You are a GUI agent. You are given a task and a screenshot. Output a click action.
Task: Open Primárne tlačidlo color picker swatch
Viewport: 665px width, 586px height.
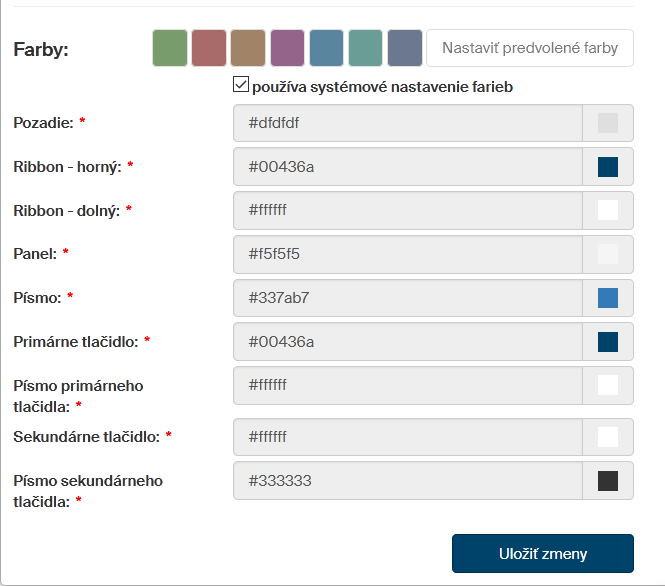(607, 342)
